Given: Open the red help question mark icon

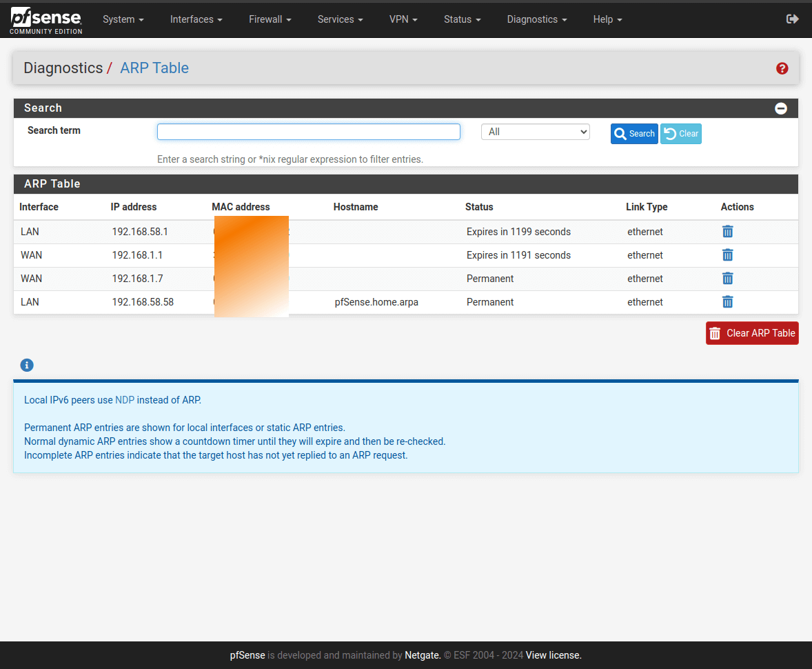Looking at the screenshot, I should (782, 68).
